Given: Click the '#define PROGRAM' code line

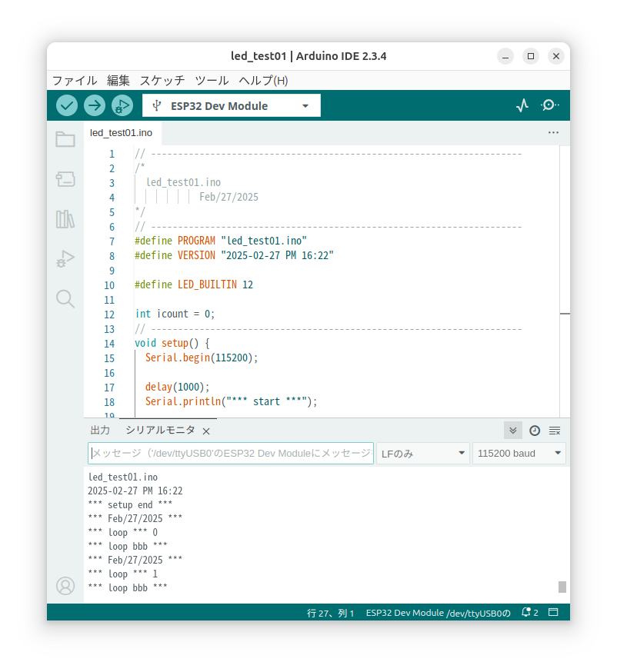Looking at the screenshot, I should tap(221, 241).
